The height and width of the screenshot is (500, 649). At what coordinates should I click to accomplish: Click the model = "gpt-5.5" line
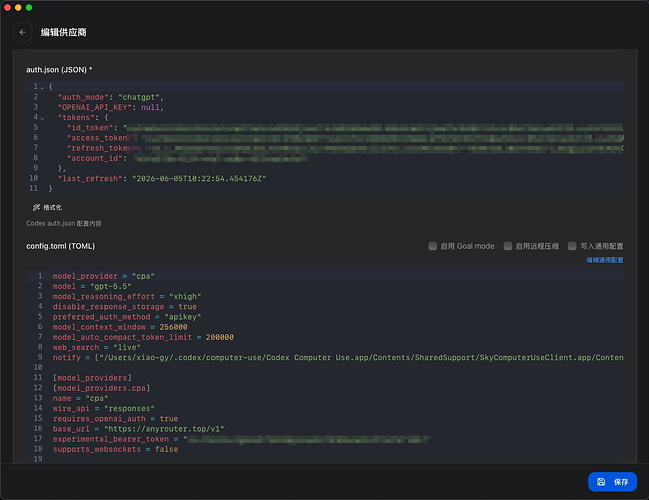[92, 286]
